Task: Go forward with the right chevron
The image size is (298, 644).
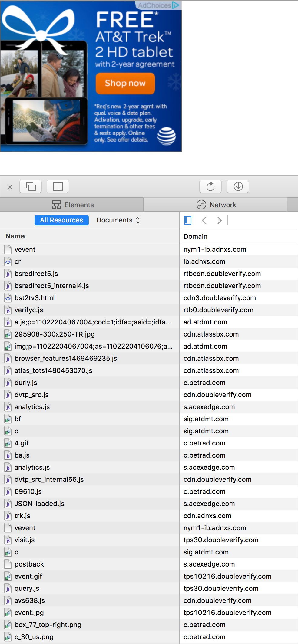Action: pyautogui.click(x=220, y=220)
